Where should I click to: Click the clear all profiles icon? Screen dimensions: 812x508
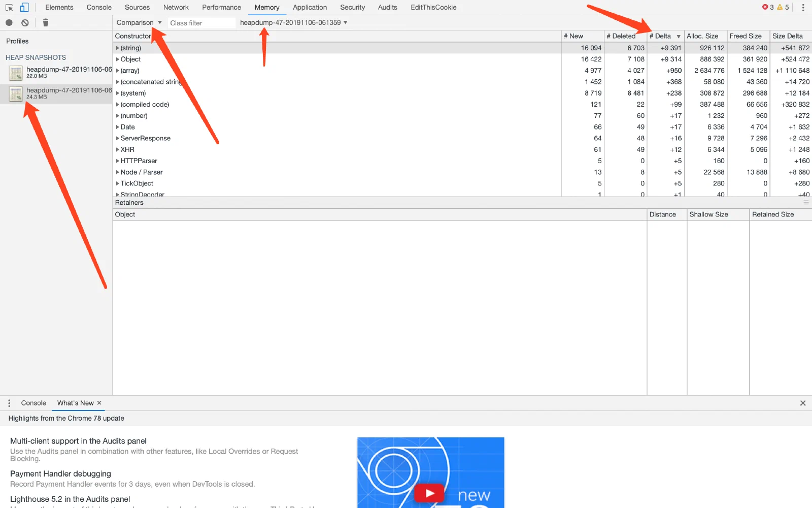[25, 23]
